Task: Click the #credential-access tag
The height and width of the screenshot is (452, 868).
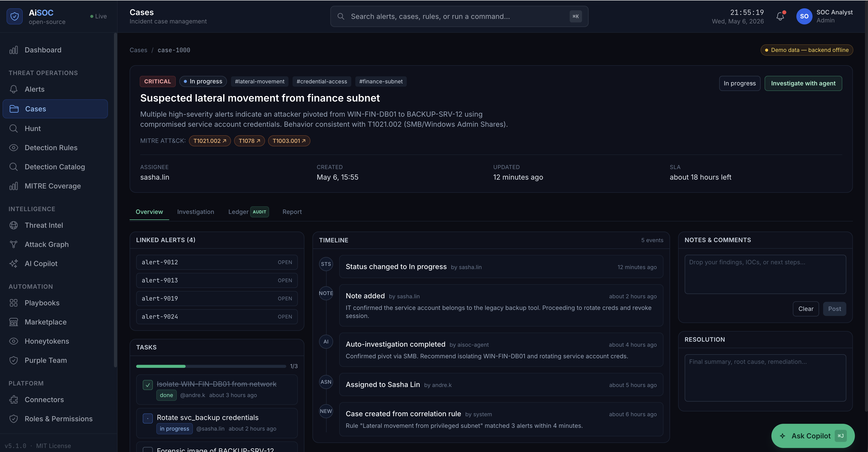Action: [x=322, y=81]
